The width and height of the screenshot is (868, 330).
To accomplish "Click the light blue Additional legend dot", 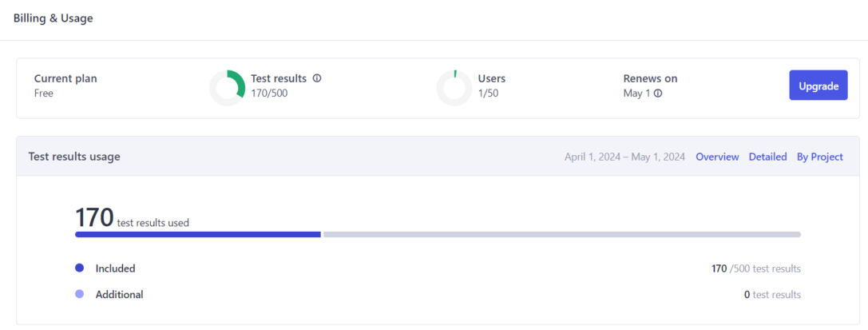I will 79,294.
